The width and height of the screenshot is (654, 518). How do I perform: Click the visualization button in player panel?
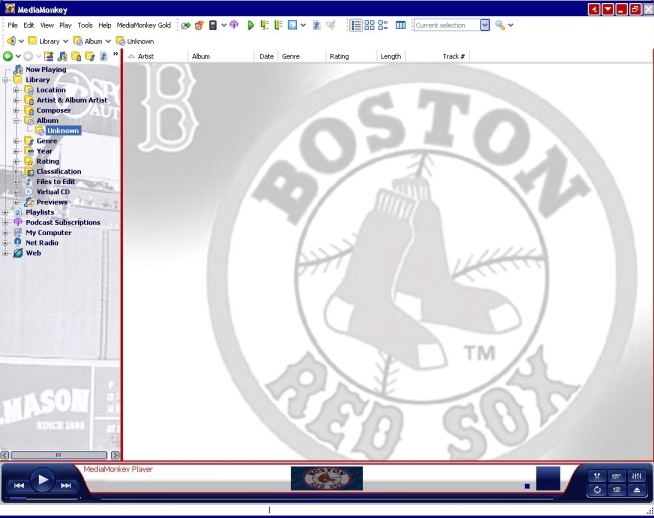[616, 476]
